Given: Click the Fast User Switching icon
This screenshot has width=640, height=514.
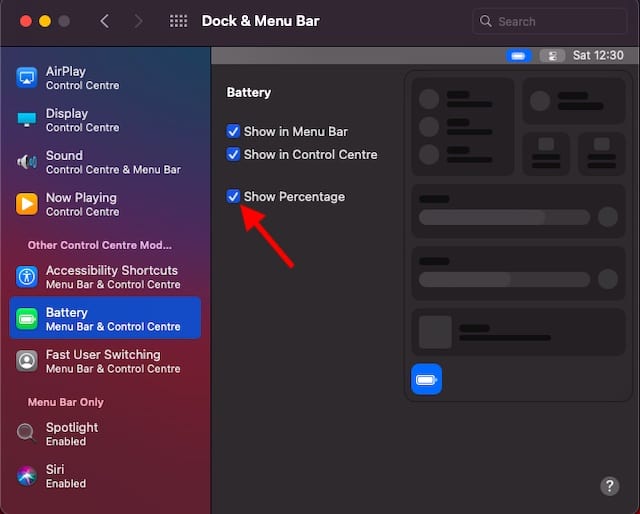Looking at the screenshot, I should pyautogui.click(x=27, y=361).
